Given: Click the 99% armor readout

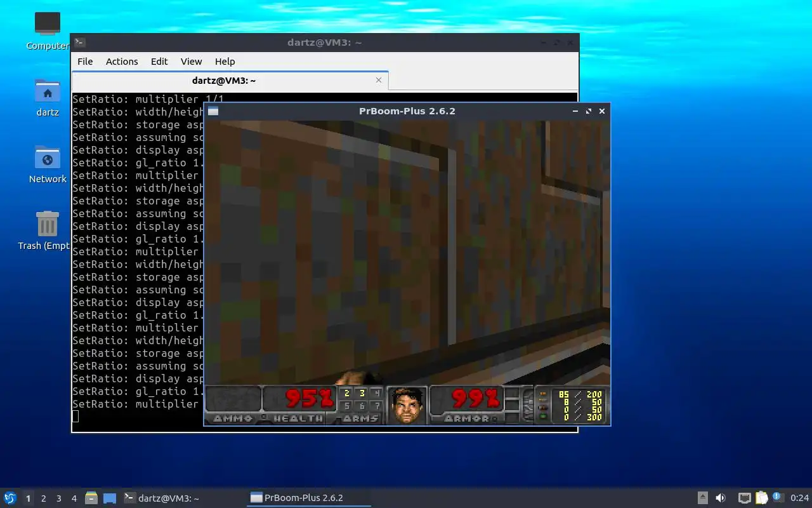Looking at the screenshot, I should pos(476,398).
